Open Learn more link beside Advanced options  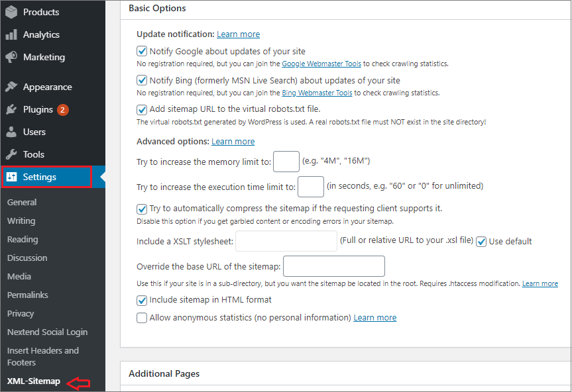click(233, 141)
